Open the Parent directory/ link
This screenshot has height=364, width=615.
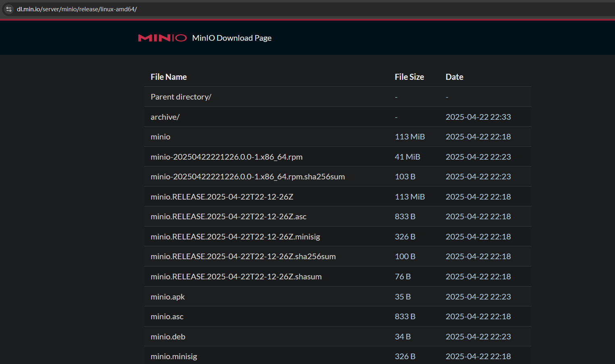[x=181, y=97]
